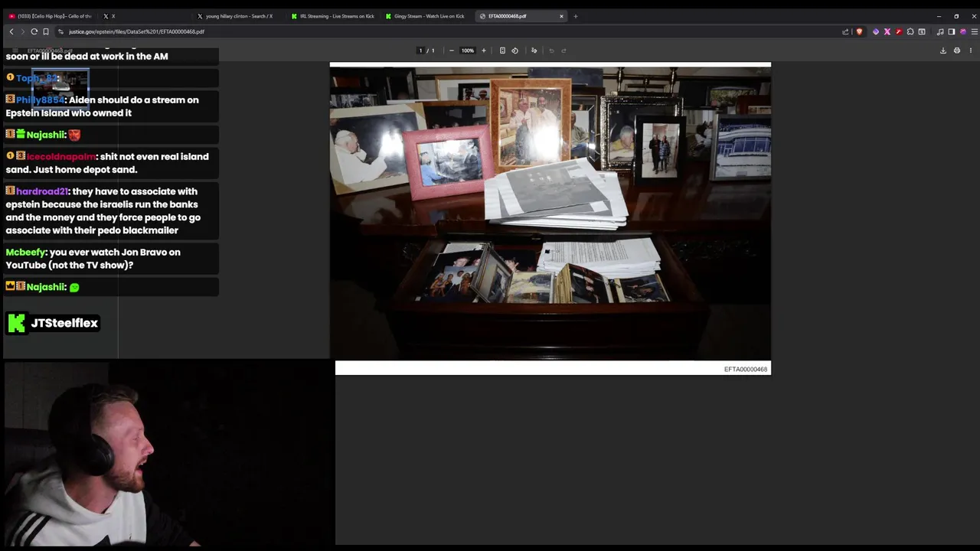Click the PDF page number field
This screenshot has width=980, height=551.
click(x=420, y=51)
